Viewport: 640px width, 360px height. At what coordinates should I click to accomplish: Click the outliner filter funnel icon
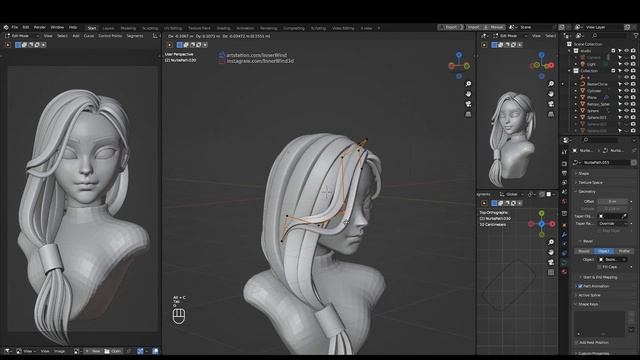[635, 36]
